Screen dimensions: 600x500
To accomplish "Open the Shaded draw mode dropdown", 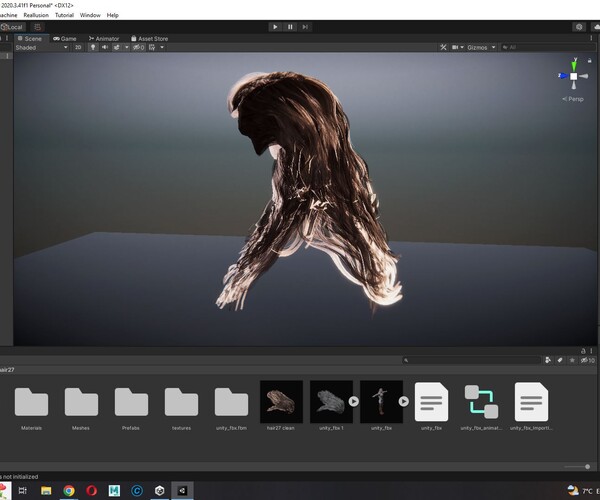I will click(x=41, y=47).
